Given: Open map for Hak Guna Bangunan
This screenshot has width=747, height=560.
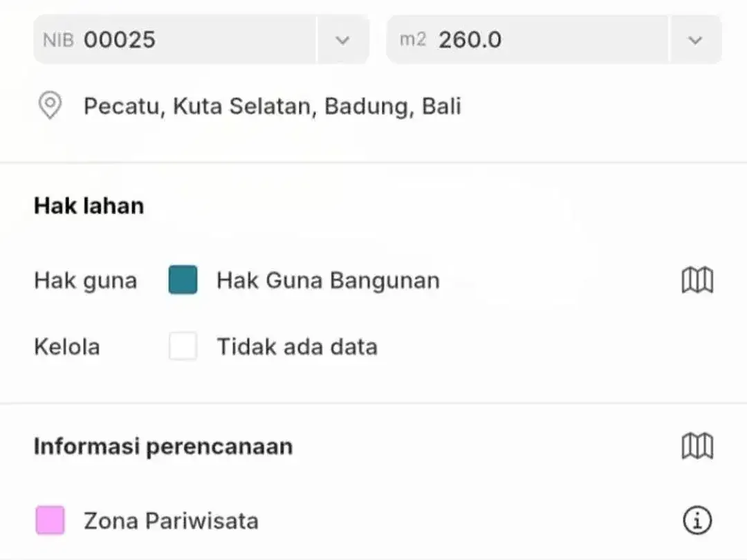Looking at the screenshot, I should click(697, 280).
